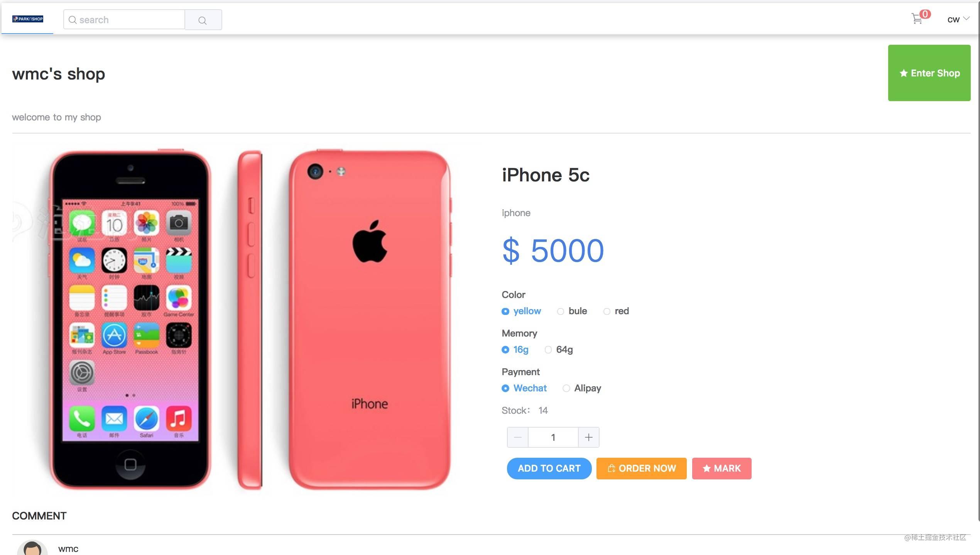Viewport: 980px width, 555px height.
Task: Select the red color option
Action: coord(607,311)
